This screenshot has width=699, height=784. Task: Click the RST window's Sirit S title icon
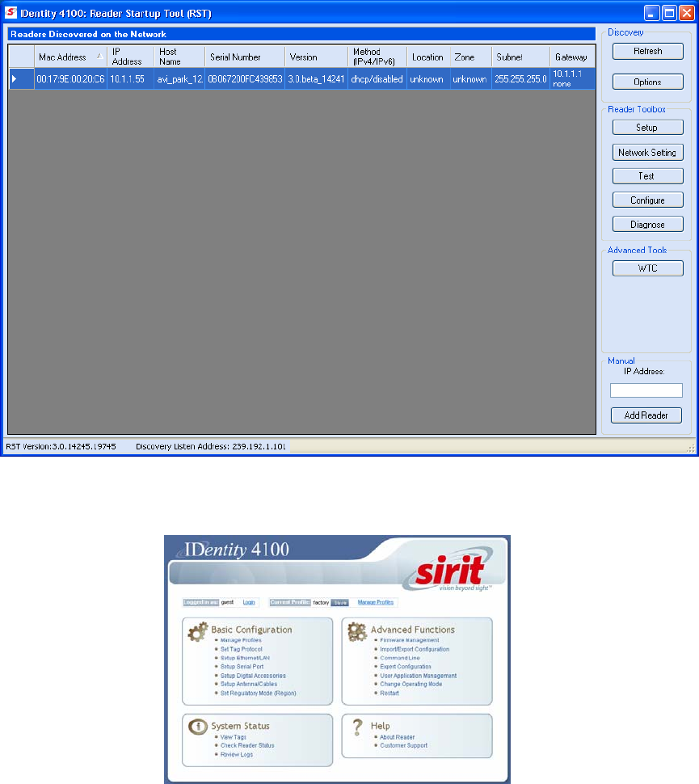point(11,12)
